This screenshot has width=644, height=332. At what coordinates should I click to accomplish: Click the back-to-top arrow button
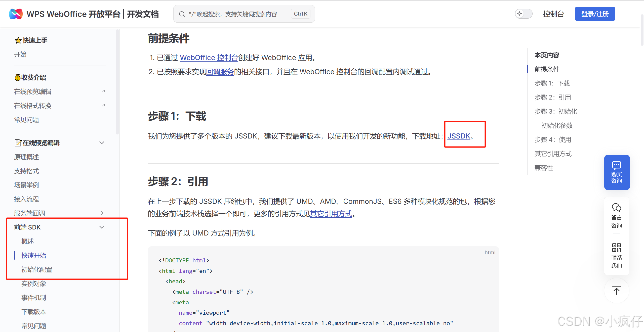pyautogui.click(x=617, y=291)
